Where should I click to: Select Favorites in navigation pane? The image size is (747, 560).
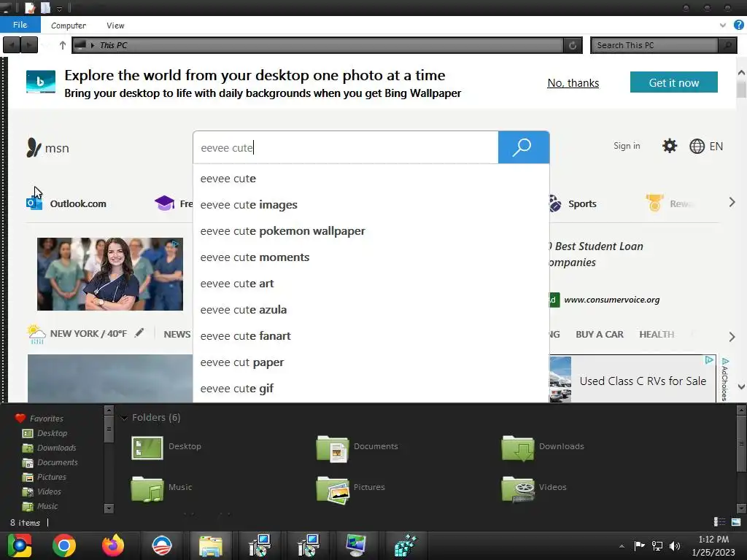46,419
